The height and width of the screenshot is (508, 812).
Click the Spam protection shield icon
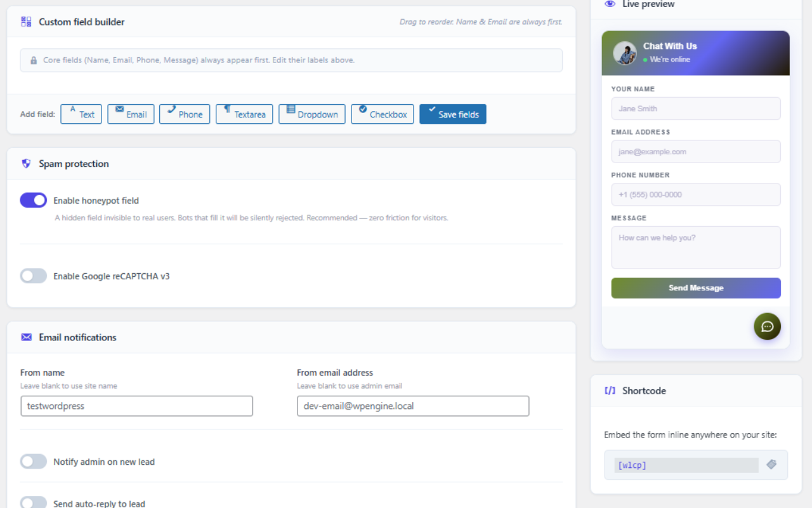pos(26,164)
